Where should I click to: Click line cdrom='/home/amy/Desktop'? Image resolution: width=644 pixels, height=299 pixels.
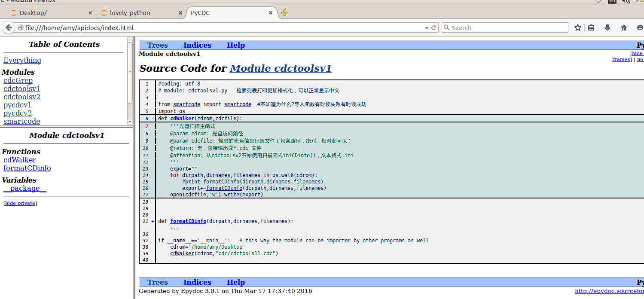tap(208, 247)
